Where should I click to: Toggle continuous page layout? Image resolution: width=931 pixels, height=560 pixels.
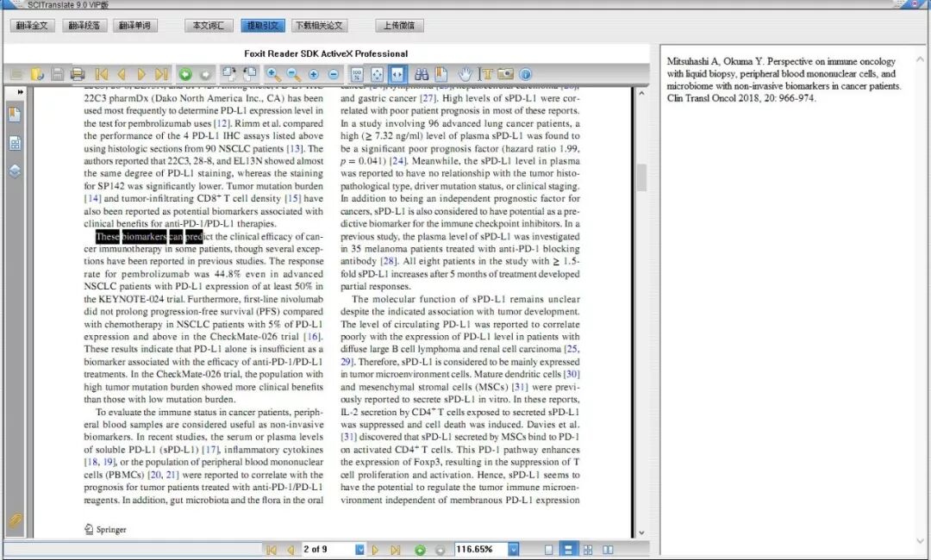point(568,550)
